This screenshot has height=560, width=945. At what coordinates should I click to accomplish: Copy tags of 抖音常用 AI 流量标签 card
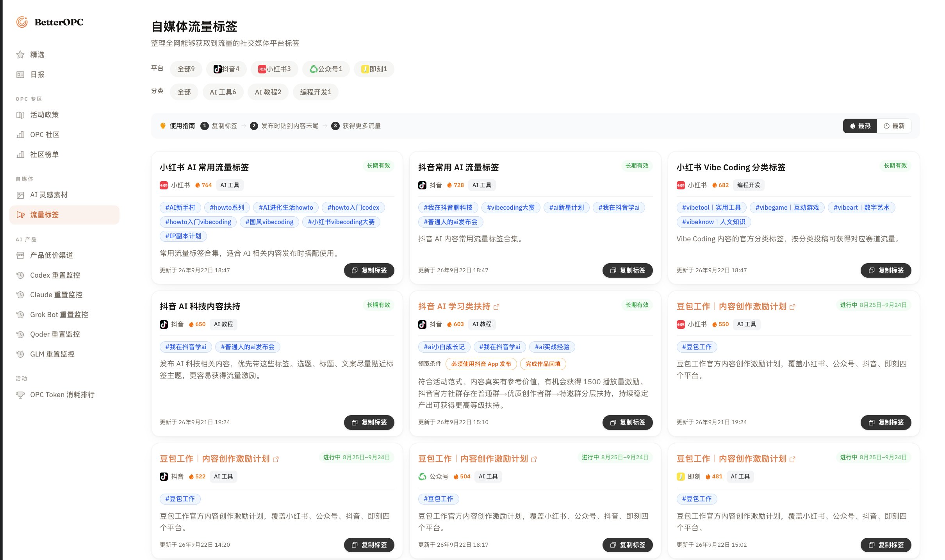coord(628,270)
